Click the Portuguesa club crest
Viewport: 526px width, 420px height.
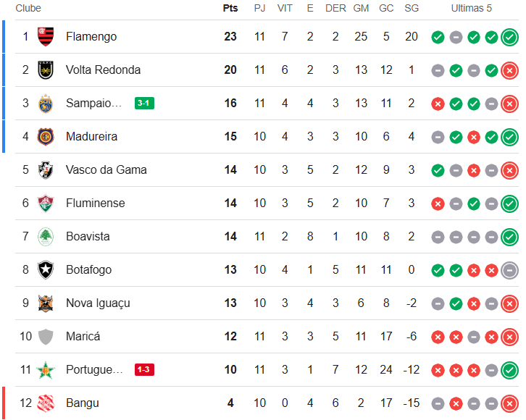[46, 369]
